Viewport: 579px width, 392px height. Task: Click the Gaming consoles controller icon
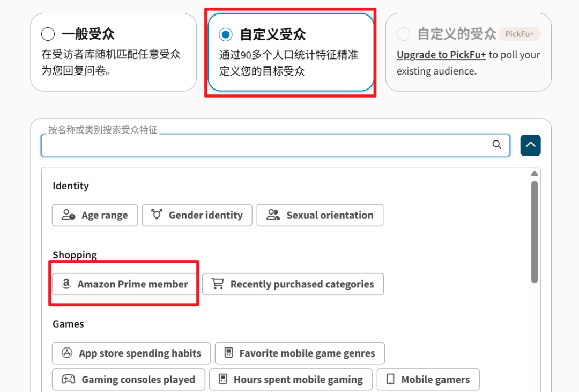68,379
